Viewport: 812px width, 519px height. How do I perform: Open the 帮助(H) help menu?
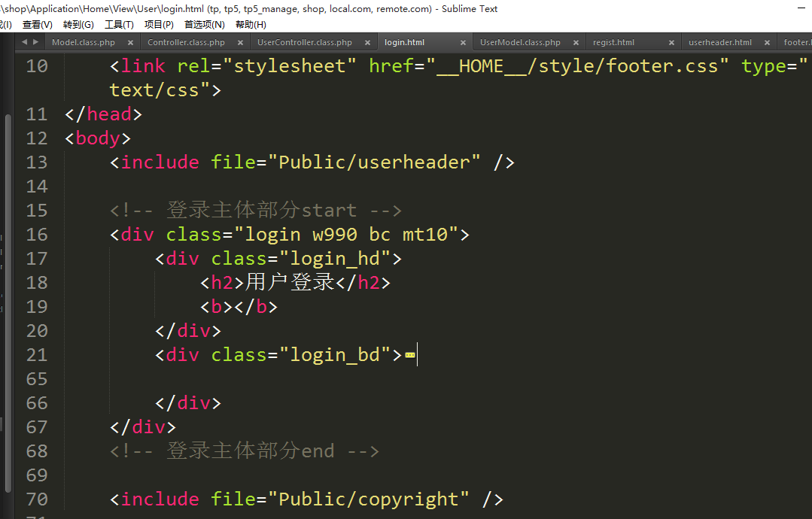(251, 24)
